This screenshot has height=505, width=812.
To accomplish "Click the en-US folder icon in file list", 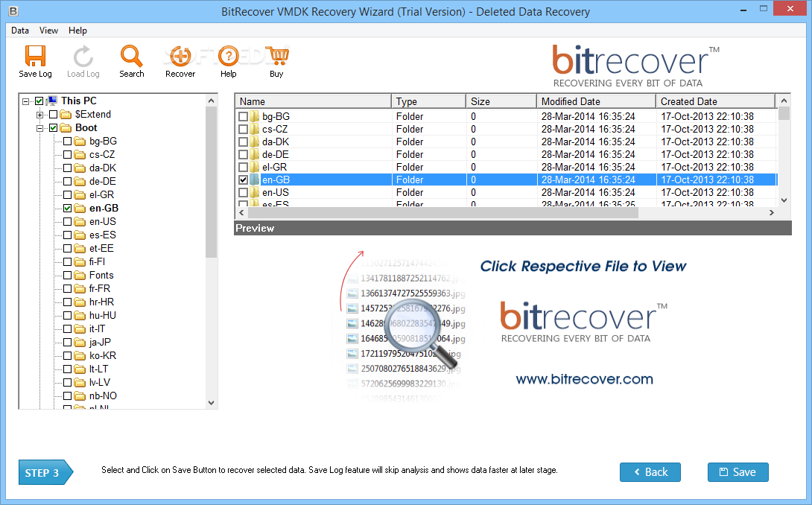I will [254, 193].
